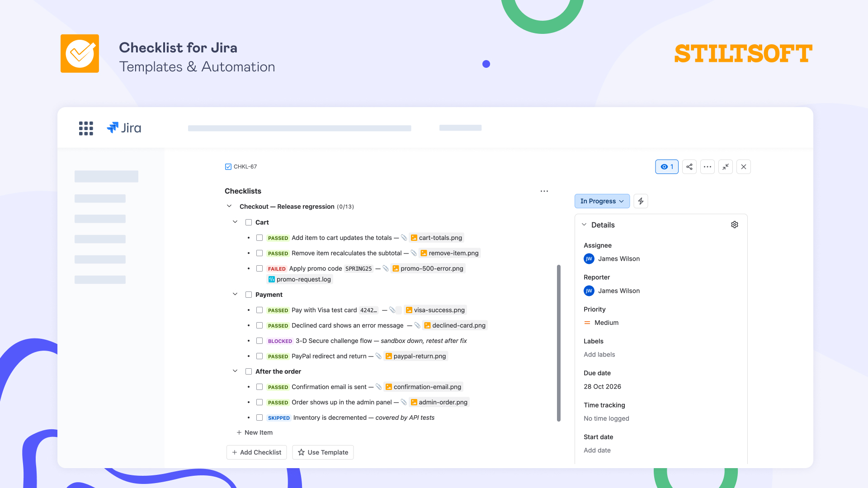The image size is (868, 488).
Task: Click Add date under Start date
Action: (597, 450)
